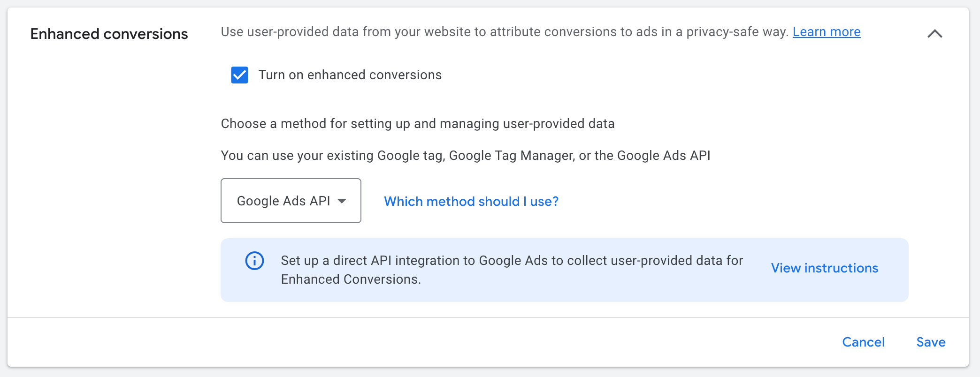This screenshot has height=377, width=980.
Task: Click the direct API integration banner message
Action: pos(512,270)
